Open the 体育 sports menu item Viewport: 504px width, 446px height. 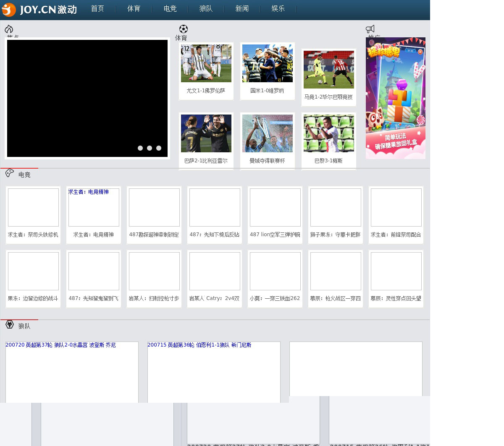pos(134,9)
